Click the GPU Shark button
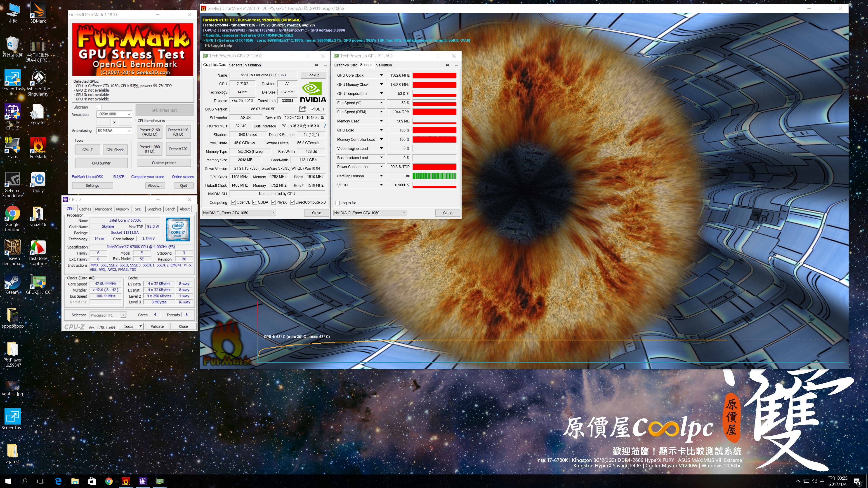This screenshot has height=488, width=868. [x=115, y=150]
